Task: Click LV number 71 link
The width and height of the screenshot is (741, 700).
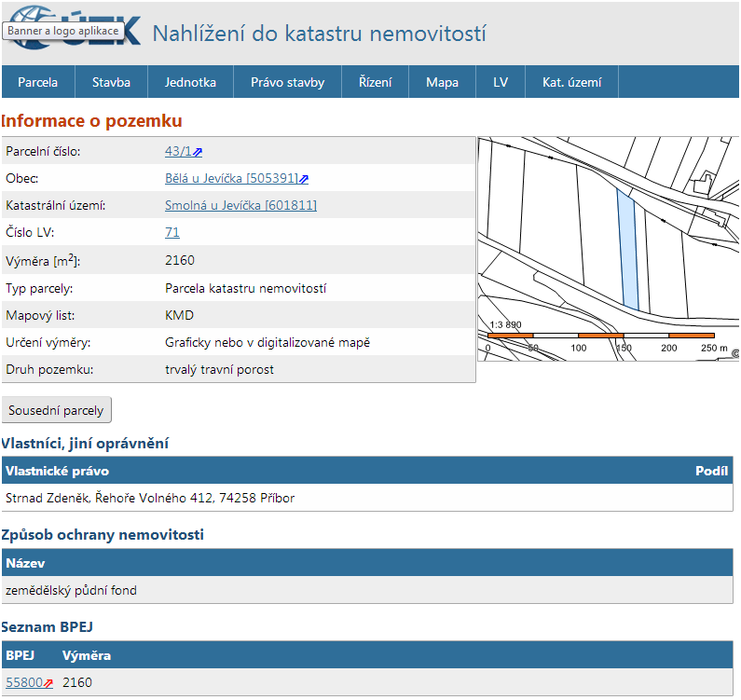Action: pyautogui.click(x=172, y=232)
